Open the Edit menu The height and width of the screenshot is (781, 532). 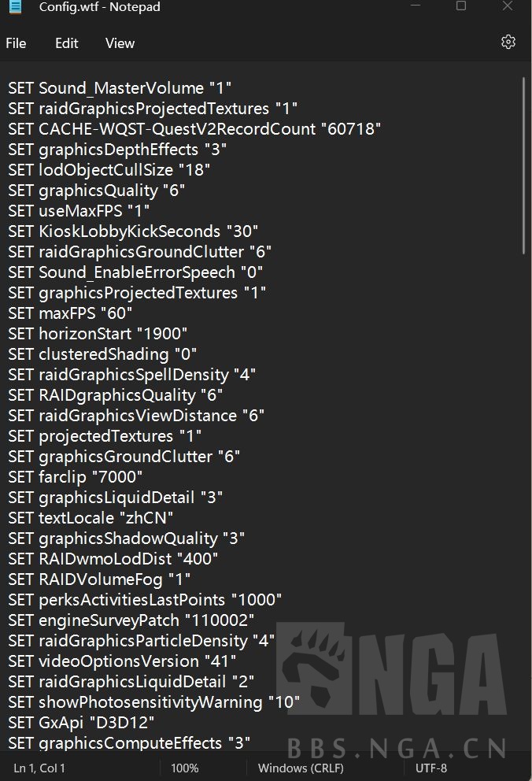tap(66, 43)
